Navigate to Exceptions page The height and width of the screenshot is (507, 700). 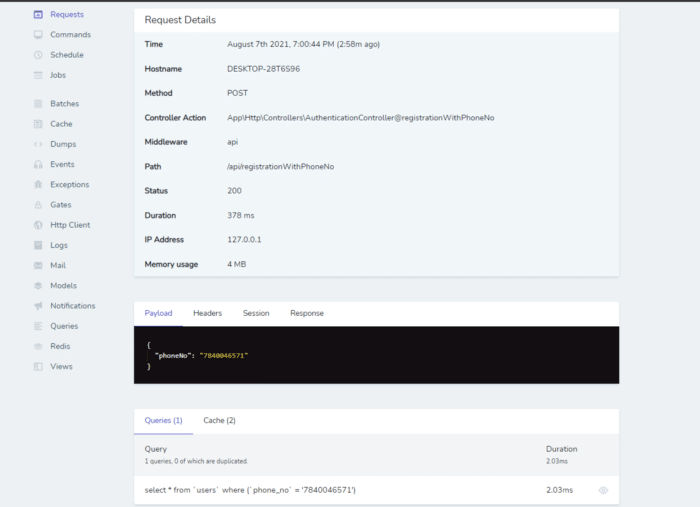[70, 184]
